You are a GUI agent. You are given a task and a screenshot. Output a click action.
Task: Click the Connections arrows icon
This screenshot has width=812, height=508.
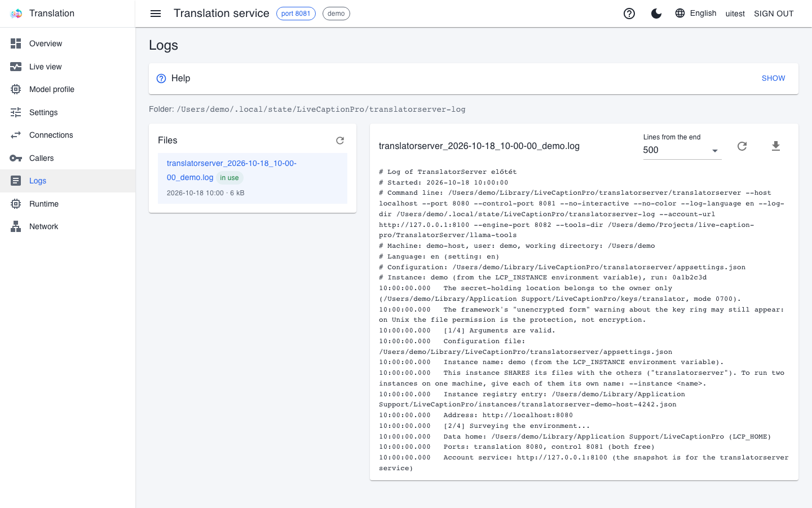click(16, 135)
